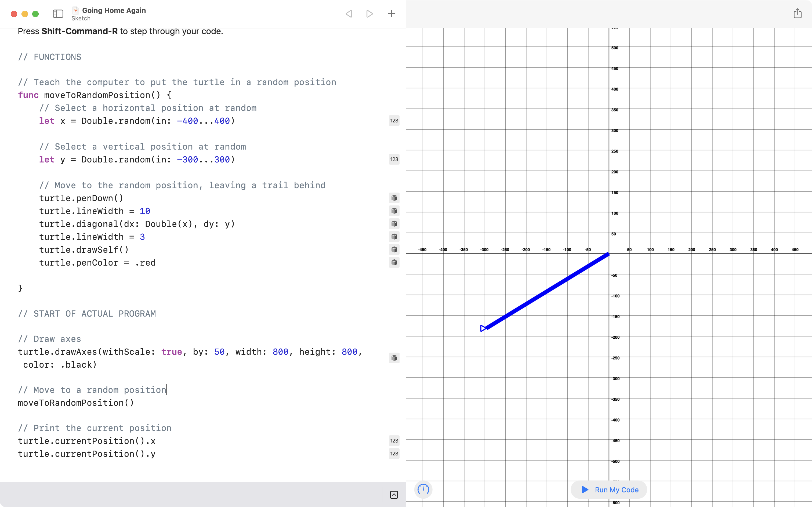Navigate forward to the next page
Screen dimensions: 812x507
click(x=369, y=14)
